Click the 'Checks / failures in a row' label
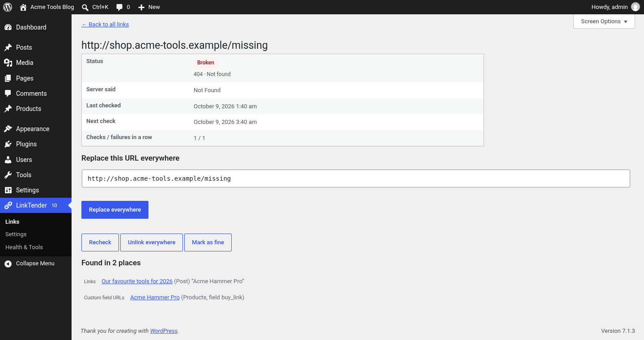Viewport: 644px width, 340px height. coord(119,137)
